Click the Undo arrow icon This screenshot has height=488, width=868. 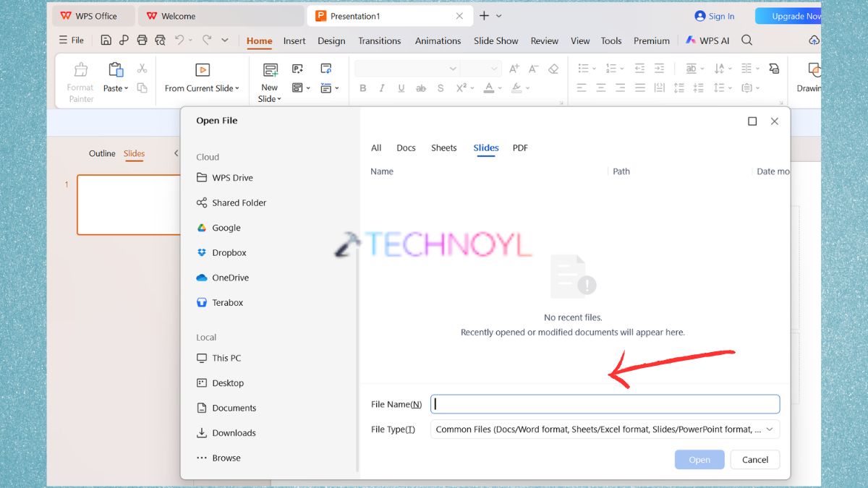(179, 40)
